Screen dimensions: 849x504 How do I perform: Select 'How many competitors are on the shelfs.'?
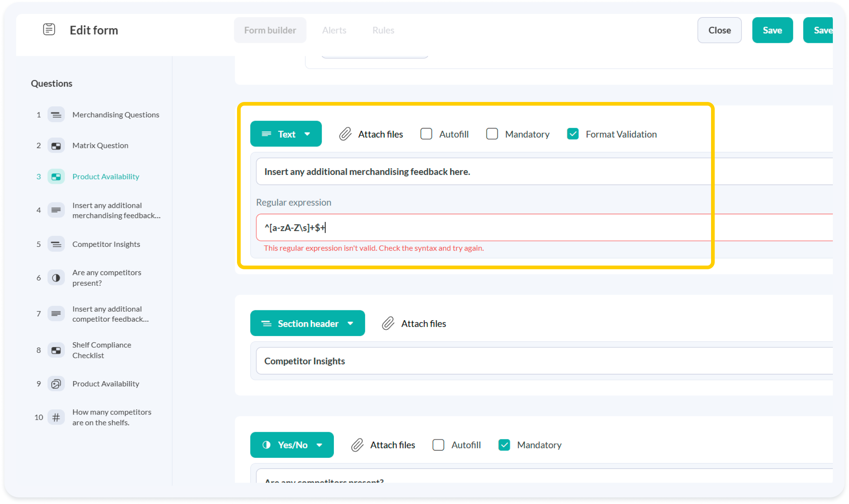[x=112, y=417]
